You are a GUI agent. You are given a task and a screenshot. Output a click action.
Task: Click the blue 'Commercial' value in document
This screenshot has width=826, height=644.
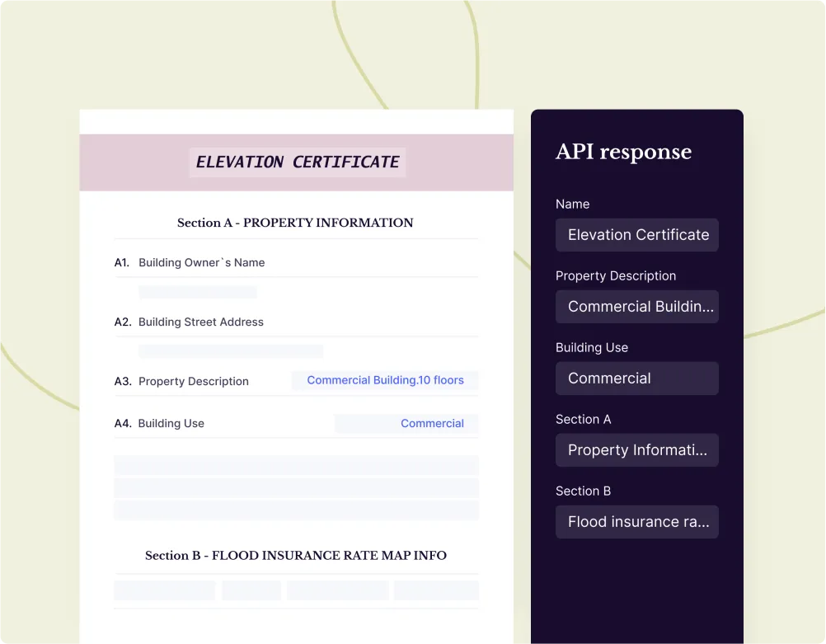point(432,423)
